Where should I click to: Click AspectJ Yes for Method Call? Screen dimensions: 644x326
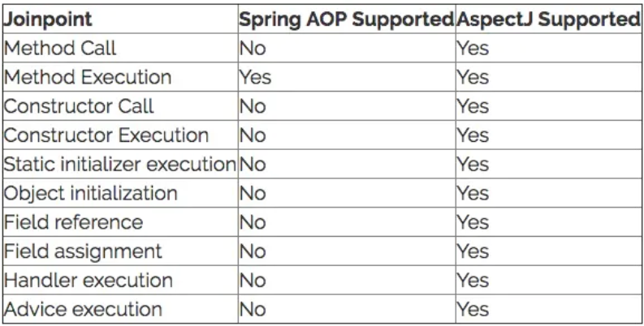tap(473, 49)
